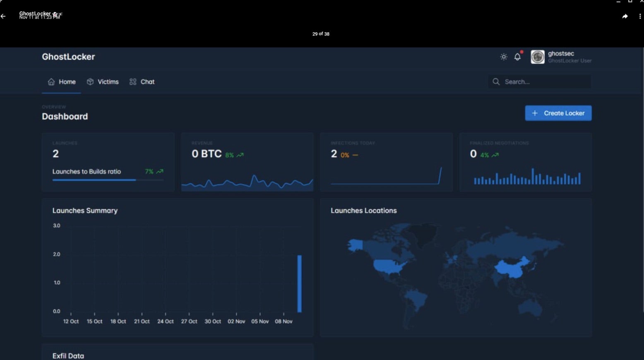The width and height of the screenshot is (644, 360).
Task: Click China on the Launches Locations map
Action: (512, 268)
